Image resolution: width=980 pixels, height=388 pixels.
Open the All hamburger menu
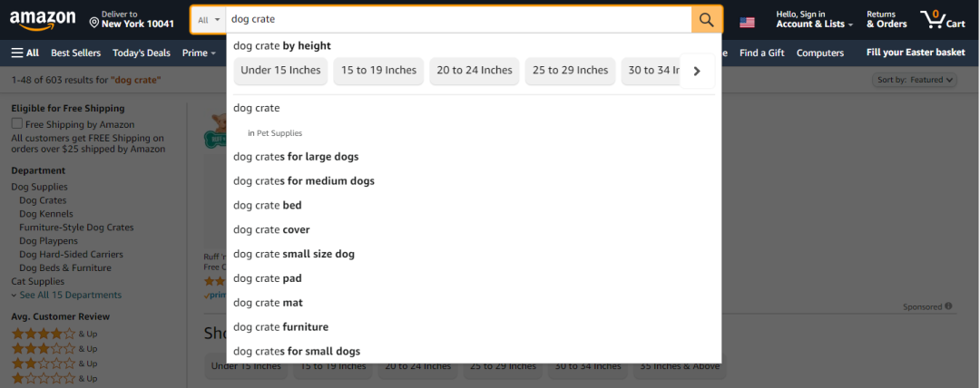(x=25, y=53)
